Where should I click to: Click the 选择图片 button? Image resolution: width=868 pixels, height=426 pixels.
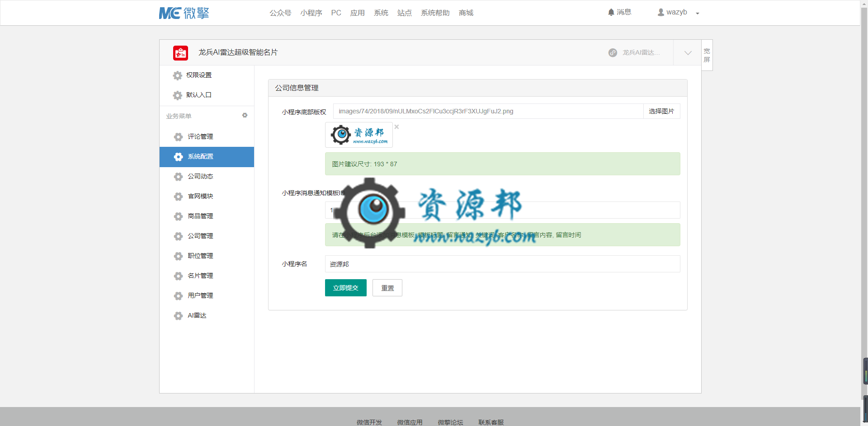coord(661,111)
